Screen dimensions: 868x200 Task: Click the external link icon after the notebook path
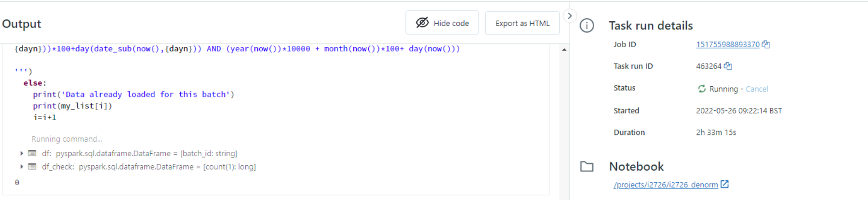tap(724, 184)
